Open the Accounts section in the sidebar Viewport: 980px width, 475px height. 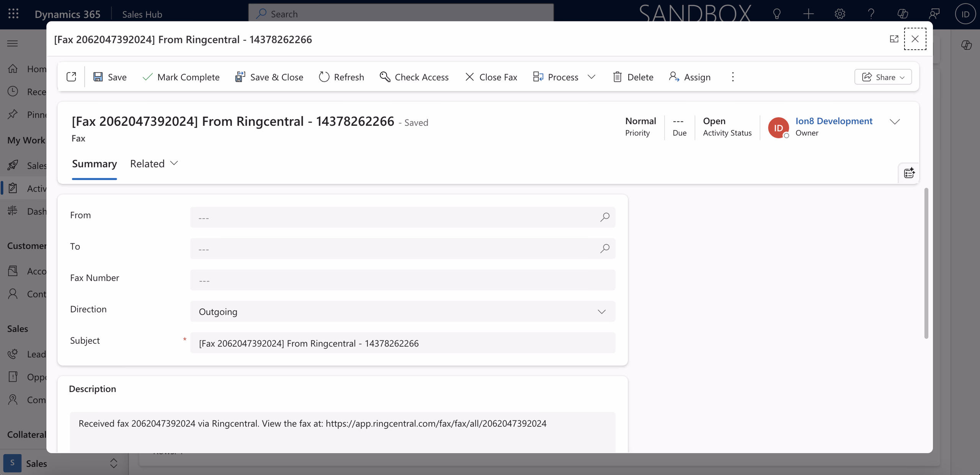(x=13, y=270)
